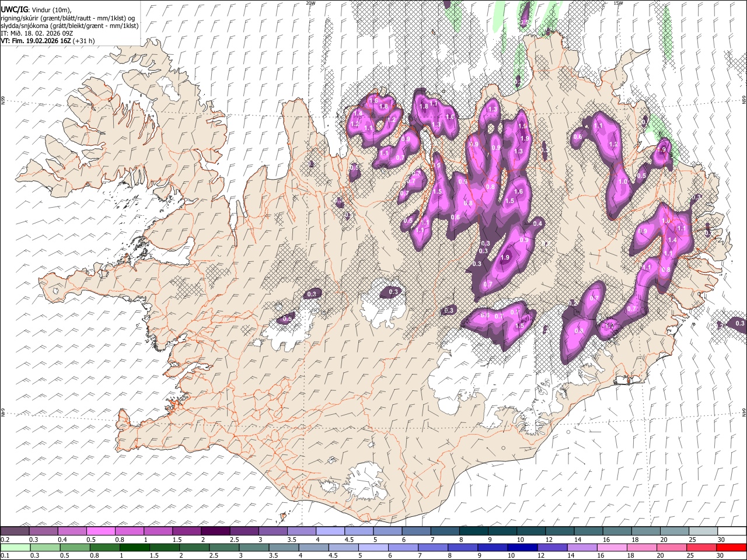Click the 0.4 precipitation value on the map

point(537,224)
